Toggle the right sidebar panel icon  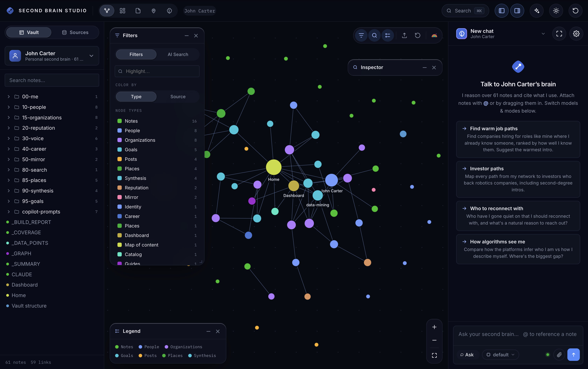pyautogui.click(x=517, y=11)
